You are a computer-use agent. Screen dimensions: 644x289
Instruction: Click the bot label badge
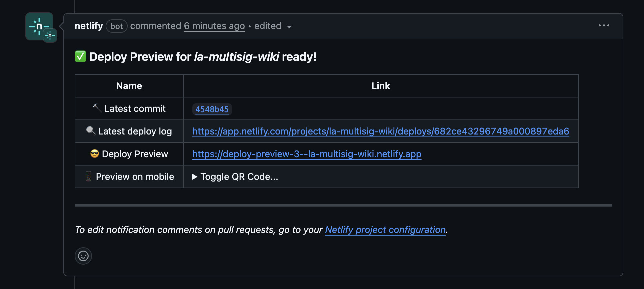click(117, 26)
